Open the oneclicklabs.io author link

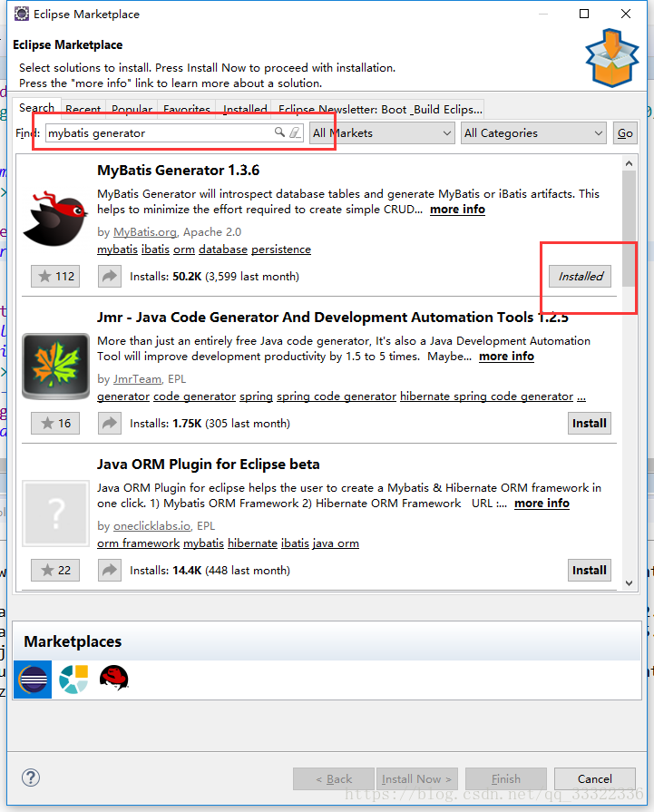coord(151,526)
